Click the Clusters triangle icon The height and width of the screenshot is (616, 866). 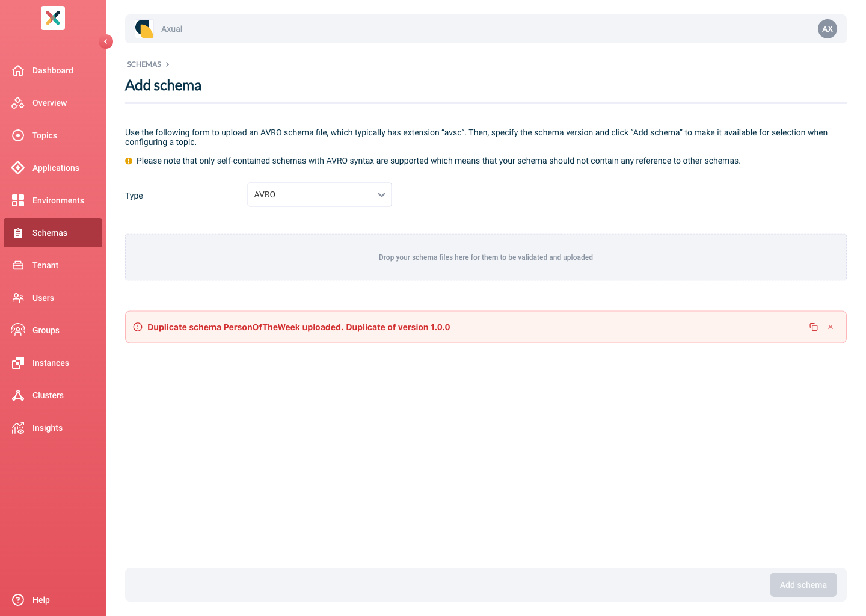(x=18, y=395)
